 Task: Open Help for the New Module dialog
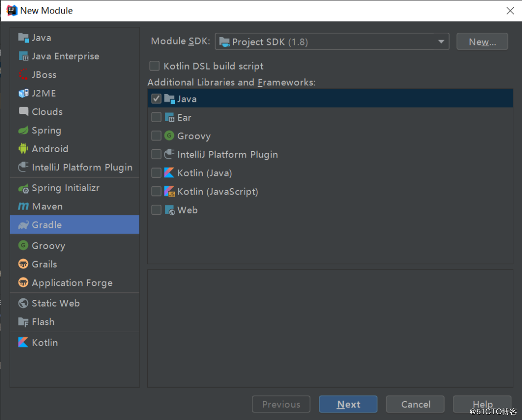(x=482, y=404)
